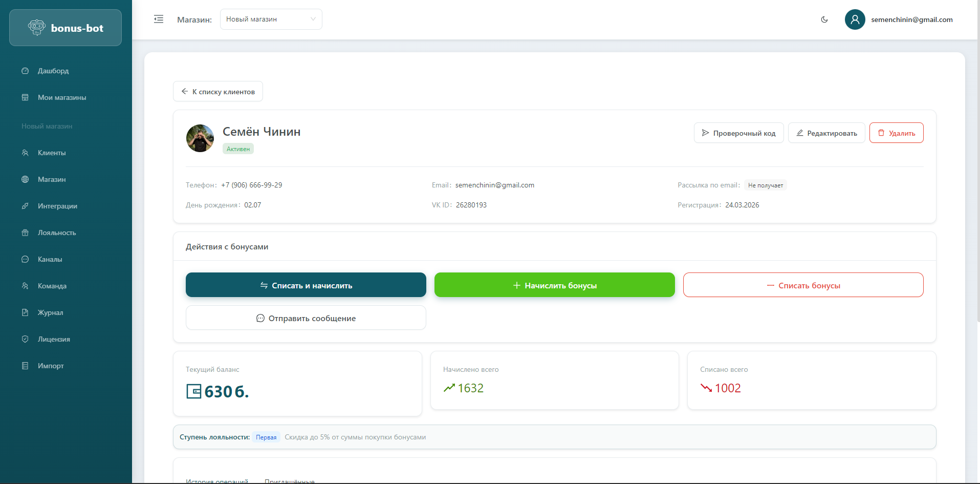Click the Скидка до 5% loyalty description
This screenshot has width=980, height=484.
(355, 437)
